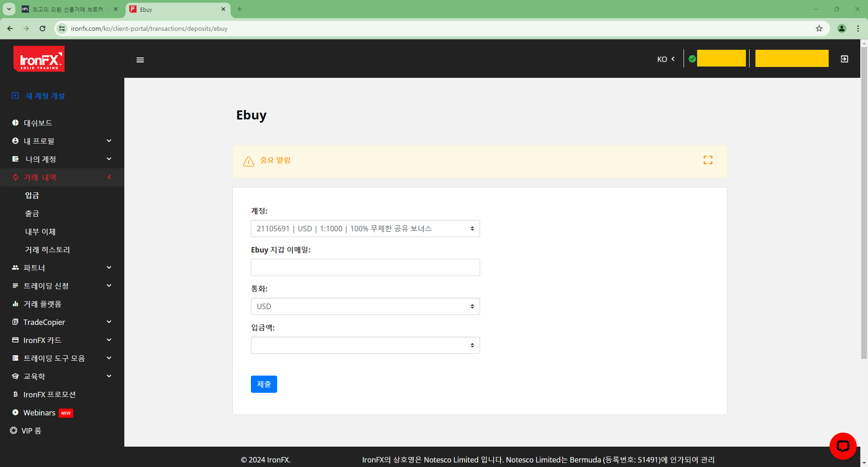
Task: Open the account selection dropdown
Action: coord(365,229)
